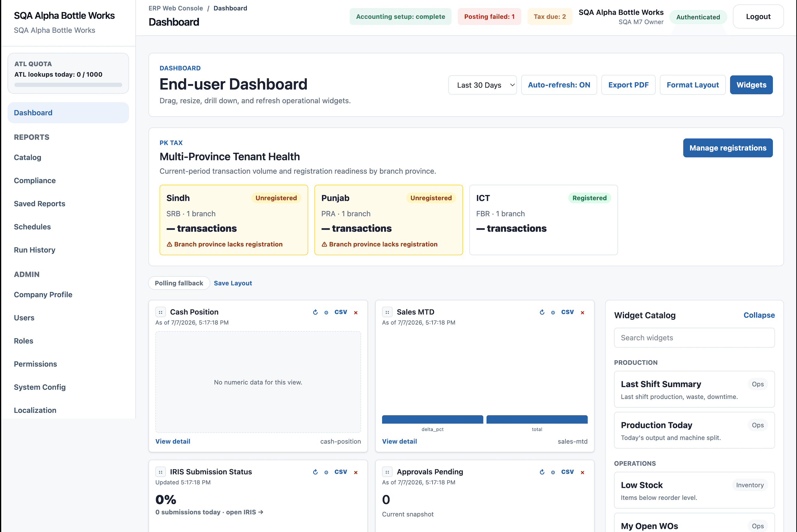Image resolution: width=797 pixels, height=532 pixels.
Task: Refresh the IRIS Submission Status widget
Action: (x=315, y=472)
